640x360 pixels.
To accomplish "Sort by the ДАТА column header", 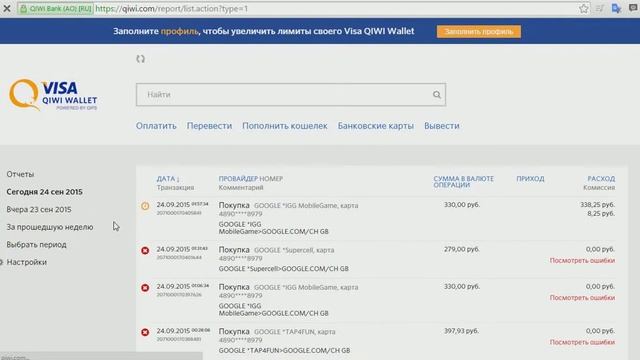I will [x=168, y=179].
